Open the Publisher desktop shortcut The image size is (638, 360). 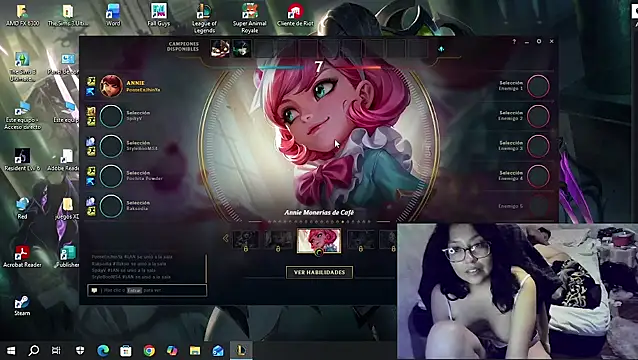tap(67, 256)
